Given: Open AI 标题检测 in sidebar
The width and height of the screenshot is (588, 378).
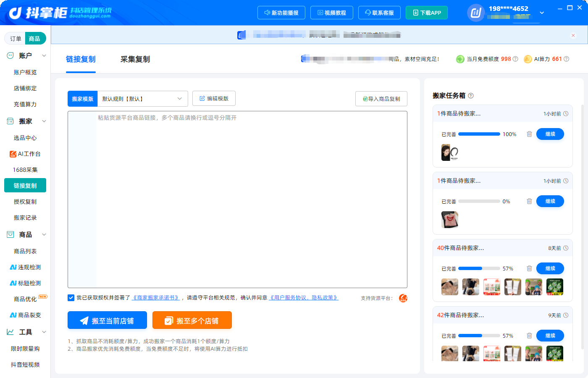Looking at the screenshot, I should pyautogui.click(x=25, y=283).
